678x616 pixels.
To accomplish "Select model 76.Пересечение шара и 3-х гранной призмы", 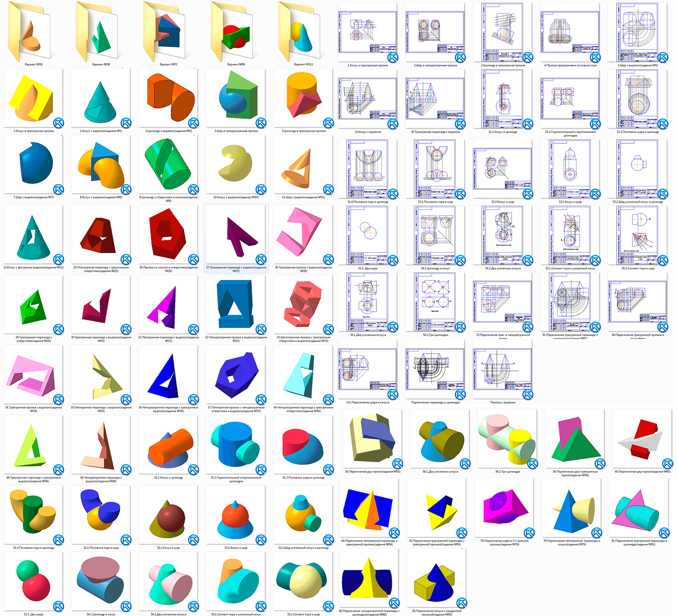I will [x=504, y=508].
